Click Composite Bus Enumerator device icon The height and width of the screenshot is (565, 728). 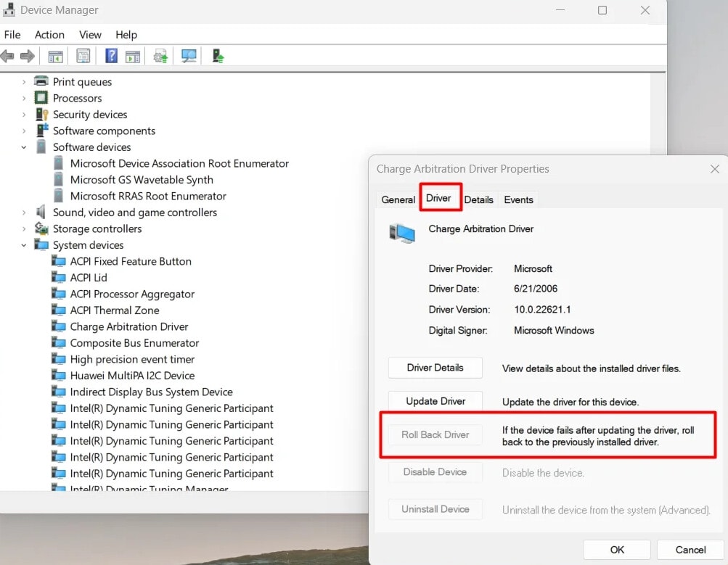tap(59, 342)
